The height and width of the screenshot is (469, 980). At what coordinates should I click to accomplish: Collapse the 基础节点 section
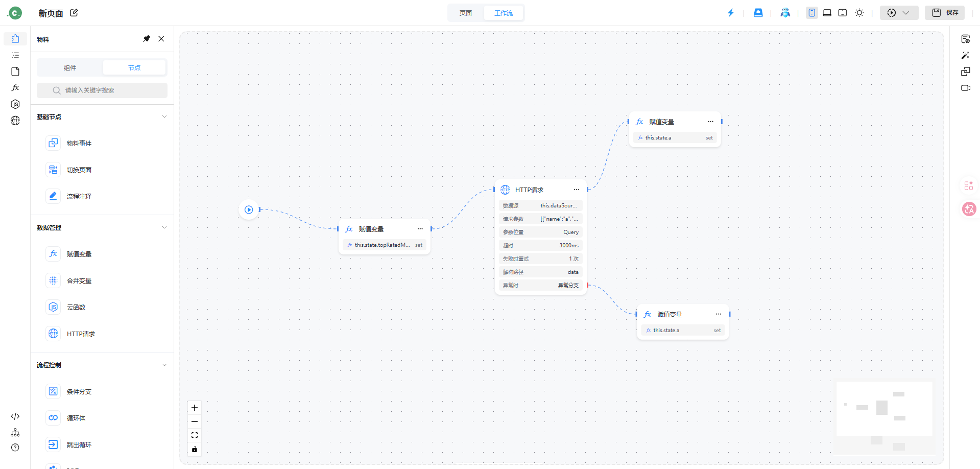(x=164, y=117)
